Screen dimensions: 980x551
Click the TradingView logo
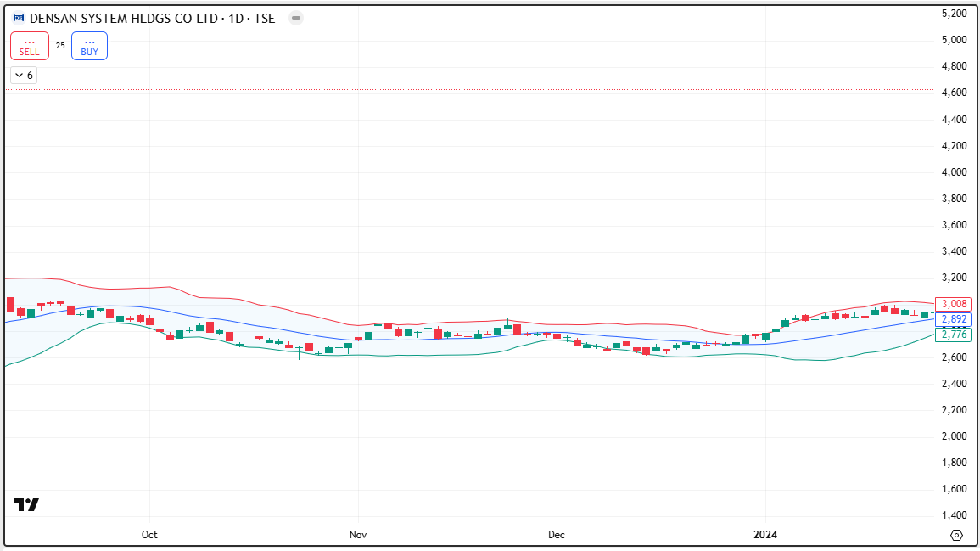tap(26, 504)
